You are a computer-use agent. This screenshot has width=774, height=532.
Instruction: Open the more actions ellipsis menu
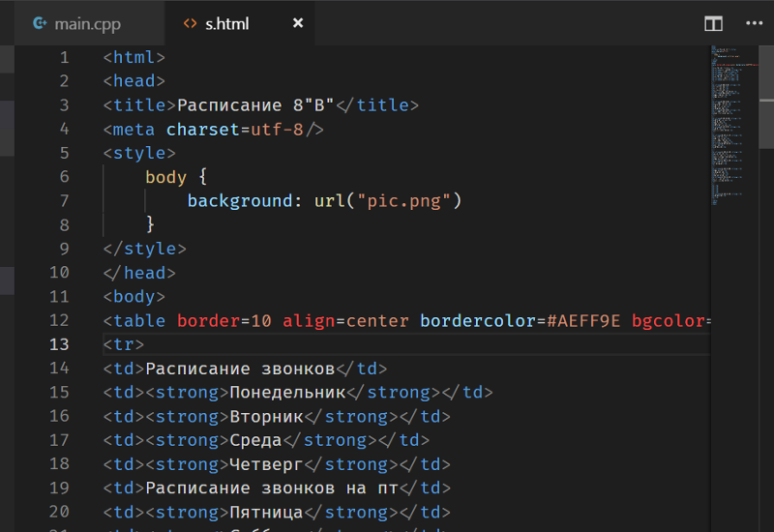click(x=755, y=23)
